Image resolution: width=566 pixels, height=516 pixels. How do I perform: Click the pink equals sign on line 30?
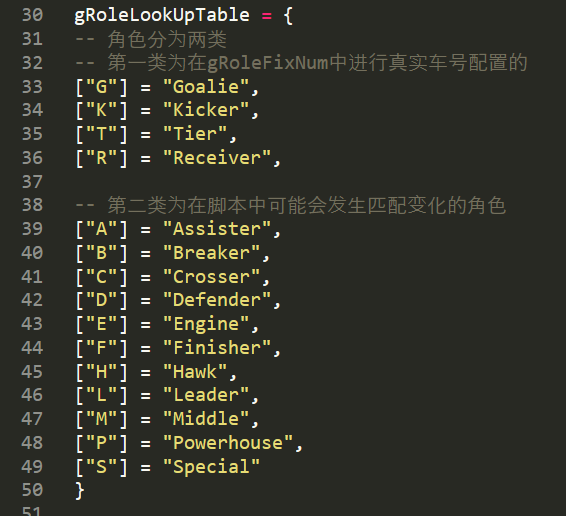point(267,16)
